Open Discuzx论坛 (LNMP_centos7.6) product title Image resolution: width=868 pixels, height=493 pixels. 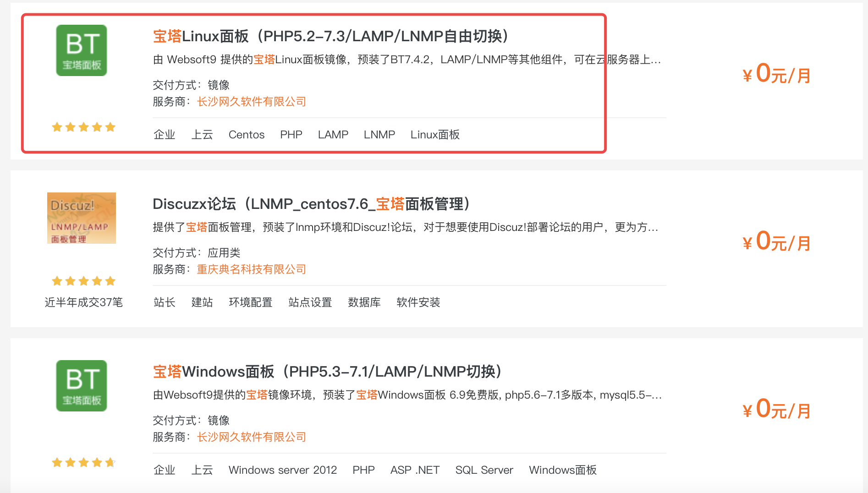point(312,204)
